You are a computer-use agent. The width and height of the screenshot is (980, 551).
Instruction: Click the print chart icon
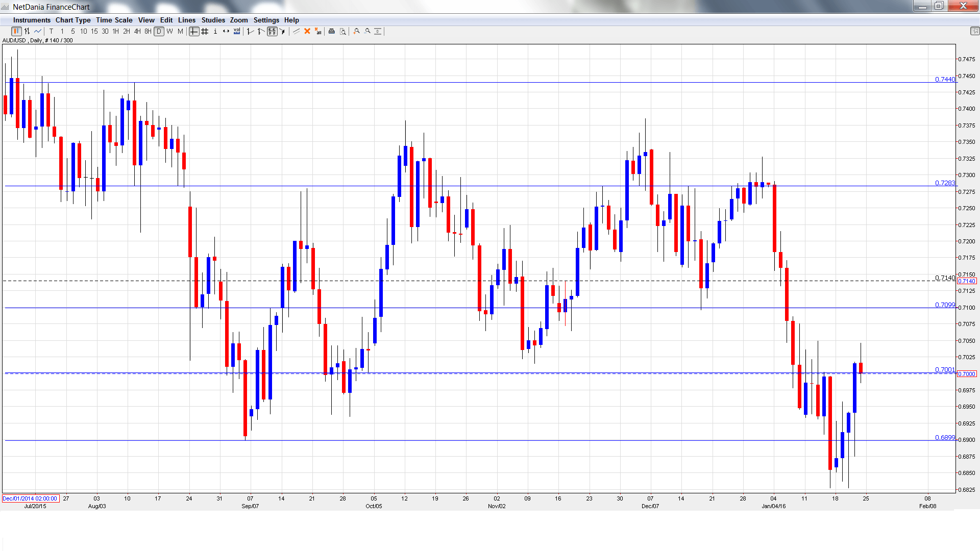331,31
